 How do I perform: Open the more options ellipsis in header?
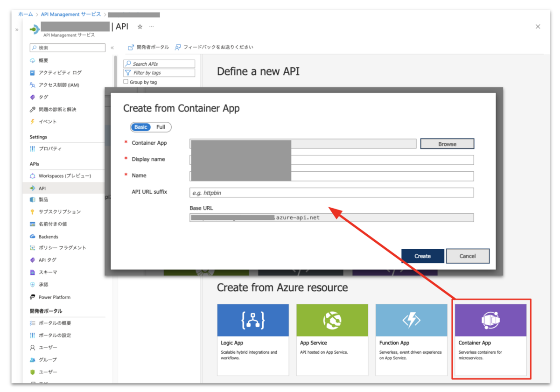tap(151, 27)
